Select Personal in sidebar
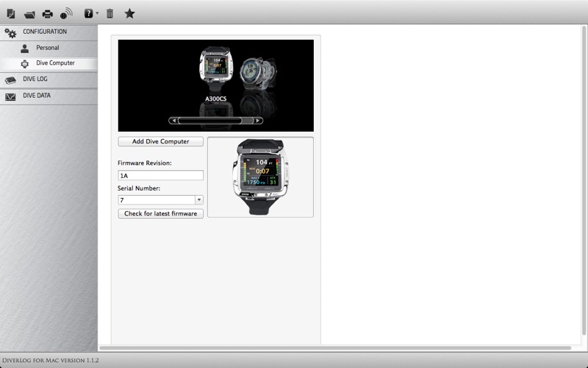Screen dimensions: 588x368 (x=49, y=48)
